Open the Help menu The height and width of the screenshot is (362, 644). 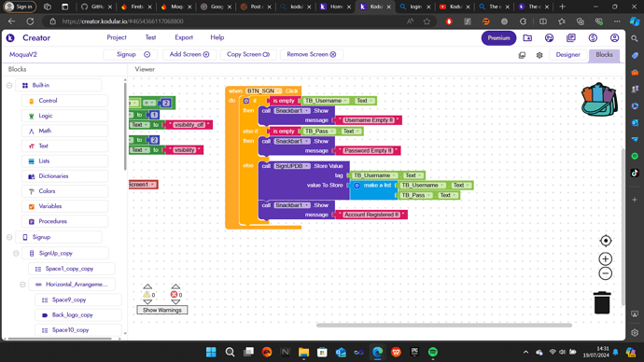click(x=217, y=37)
